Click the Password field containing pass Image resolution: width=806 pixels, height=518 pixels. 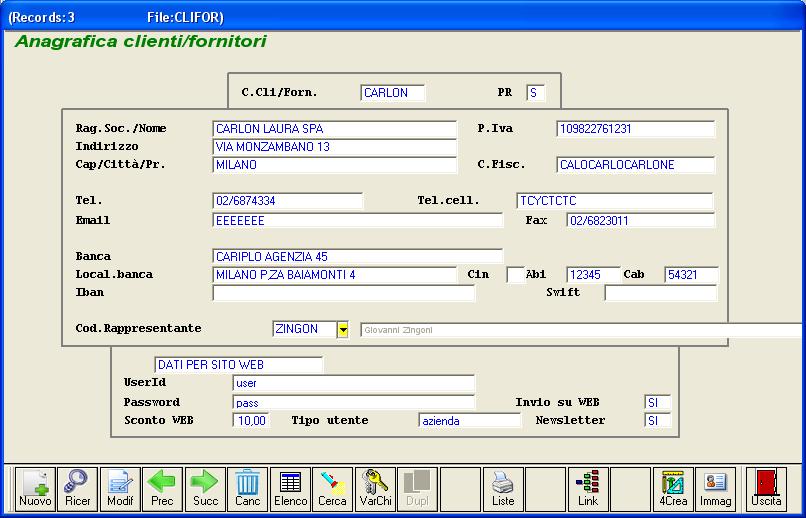354,403
